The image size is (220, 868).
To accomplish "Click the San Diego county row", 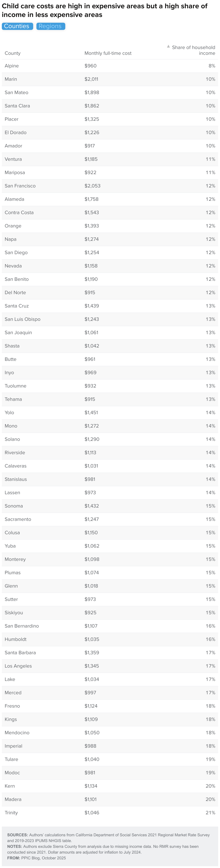I will [110, 252].
